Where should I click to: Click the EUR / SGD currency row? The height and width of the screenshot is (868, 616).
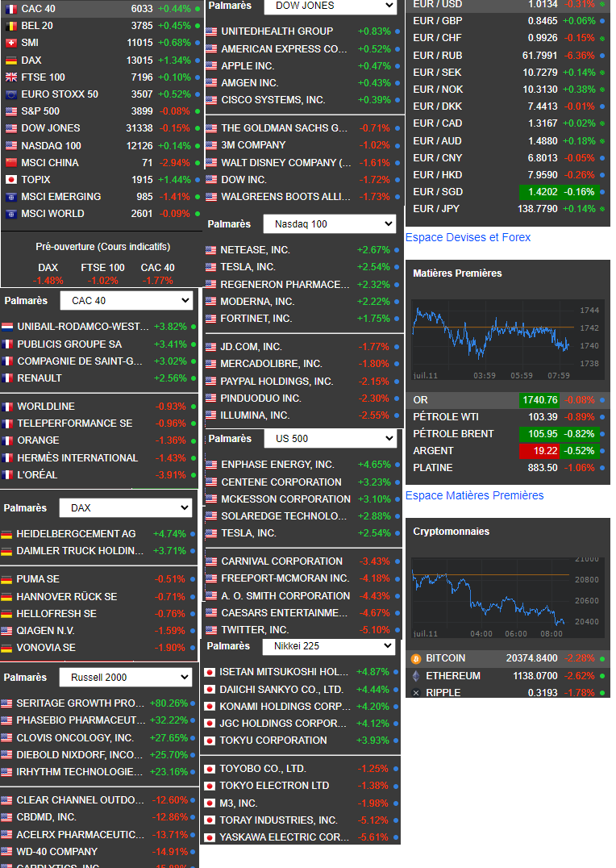point(507,192)
